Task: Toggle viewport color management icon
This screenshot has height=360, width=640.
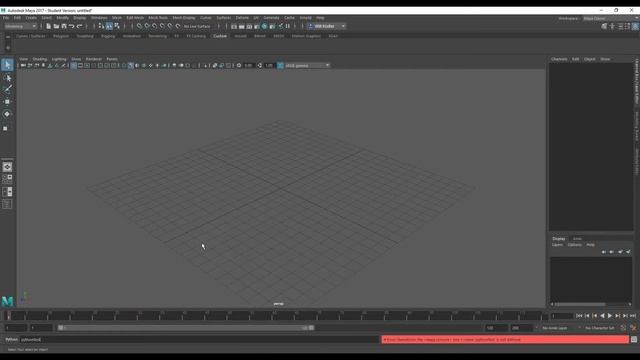Action: 280,65
